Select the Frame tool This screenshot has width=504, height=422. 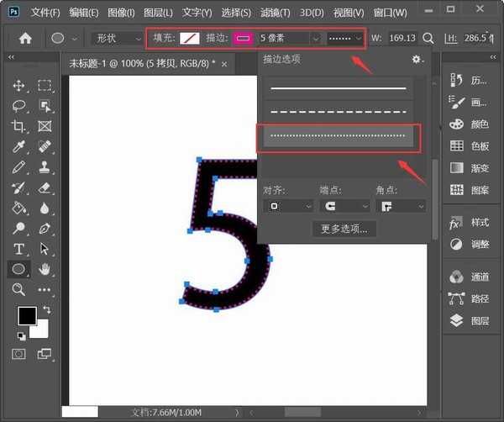[x=45, y=126]
